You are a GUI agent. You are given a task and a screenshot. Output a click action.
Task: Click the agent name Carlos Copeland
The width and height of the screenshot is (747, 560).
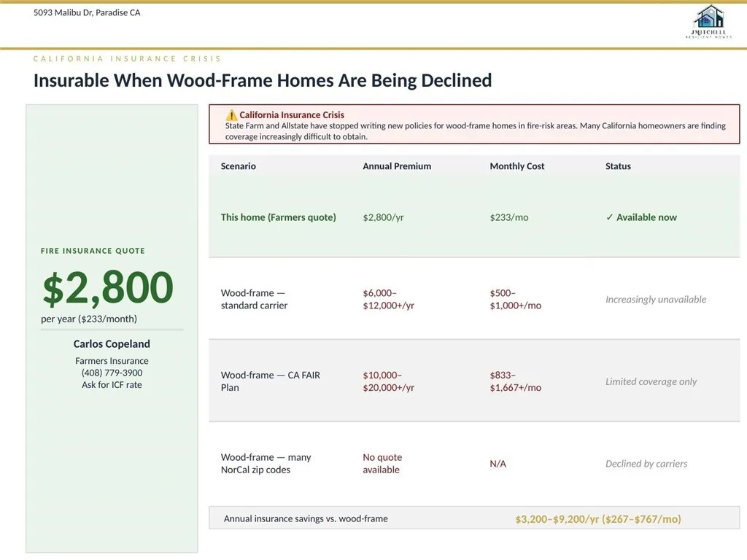point(112,343)
